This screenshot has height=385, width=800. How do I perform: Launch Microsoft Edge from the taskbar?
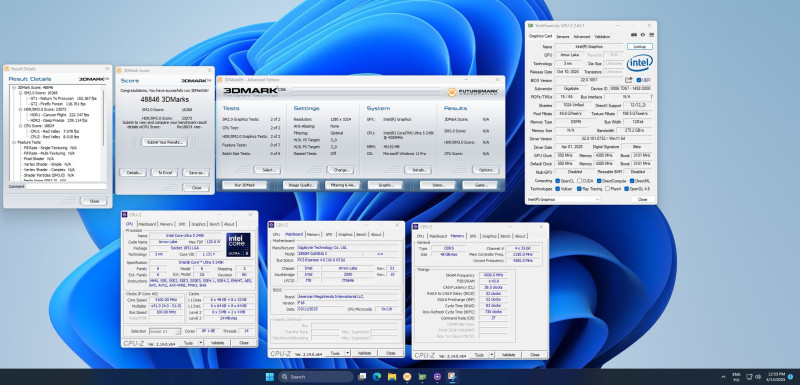click(x=378, y=377)
